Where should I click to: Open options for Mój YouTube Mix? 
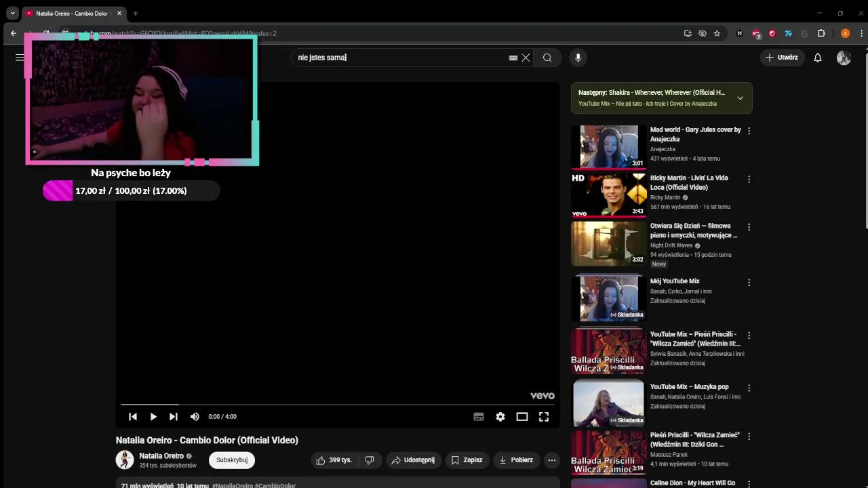[749, 283]
